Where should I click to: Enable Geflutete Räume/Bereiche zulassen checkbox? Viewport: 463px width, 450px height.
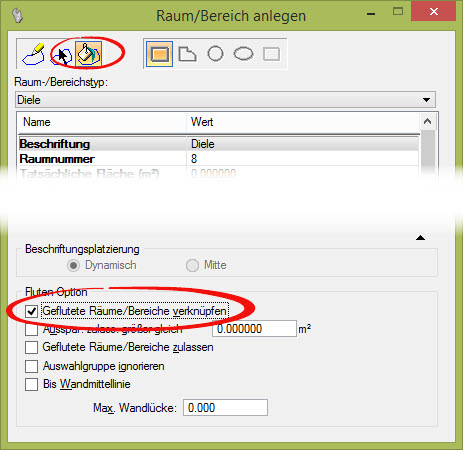[x=31, y=347]
